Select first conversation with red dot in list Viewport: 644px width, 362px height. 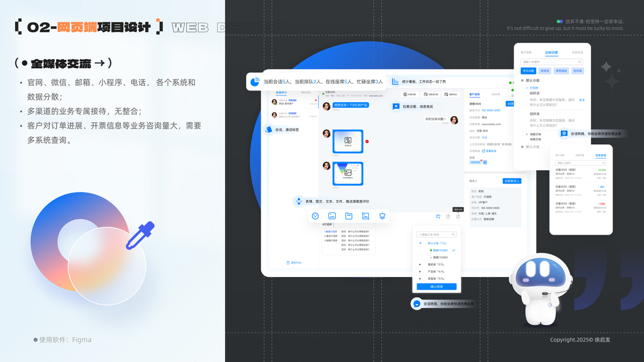click(294, 102)
